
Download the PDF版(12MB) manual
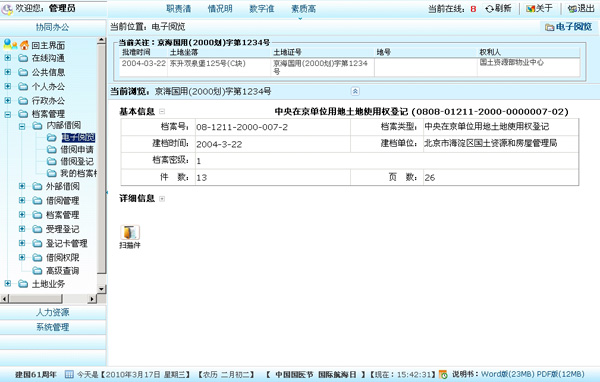[561, 374]
